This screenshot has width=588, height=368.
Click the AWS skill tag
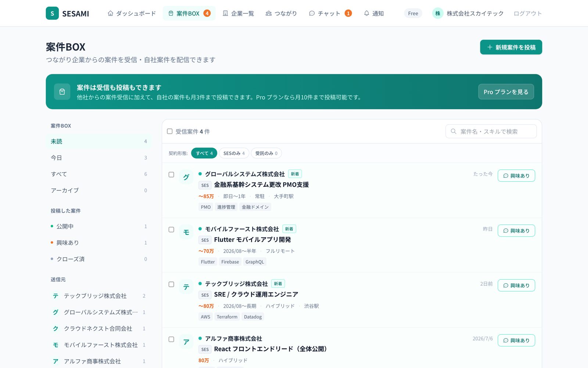tap(205, 316)
